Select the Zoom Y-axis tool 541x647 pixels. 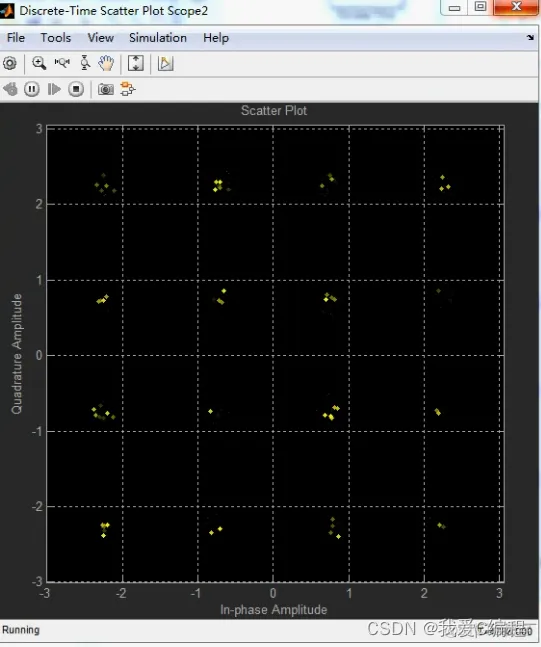[85, 63]
